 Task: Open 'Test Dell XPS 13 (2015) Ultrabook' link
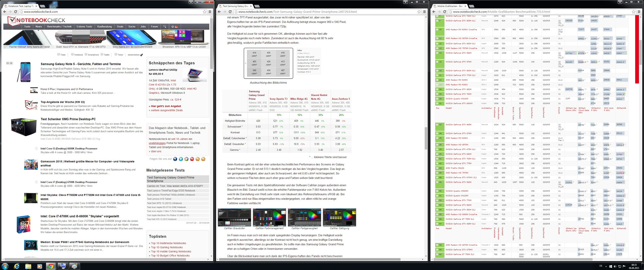click(x=164, y=203)
